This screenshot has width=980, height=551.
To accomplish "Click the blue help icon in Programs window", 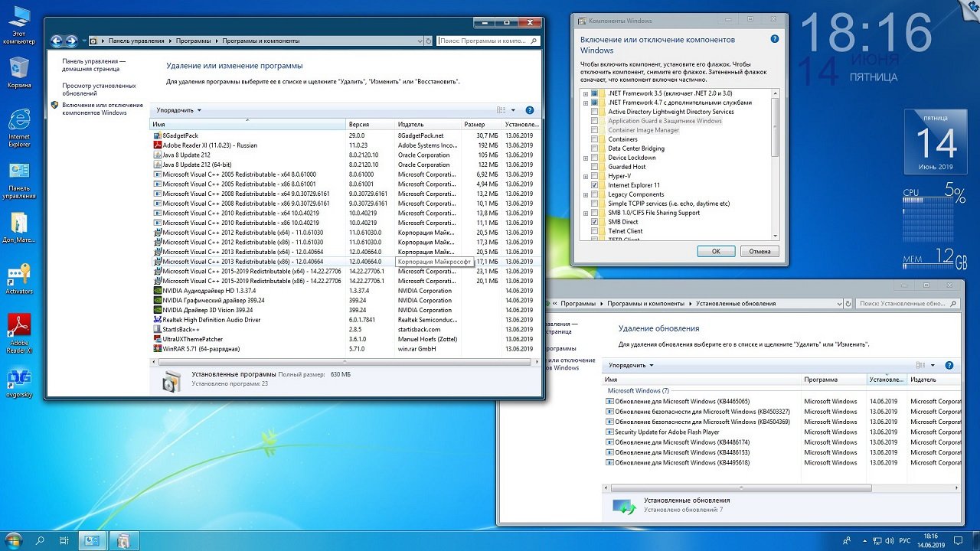I will pyautogui.click(x=530, y=110).
